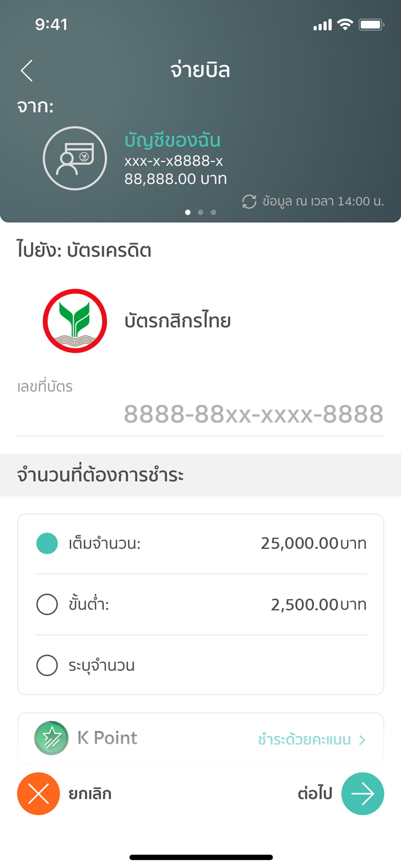
Task: Select the specify amount radio option
Action: coord(47,665)
